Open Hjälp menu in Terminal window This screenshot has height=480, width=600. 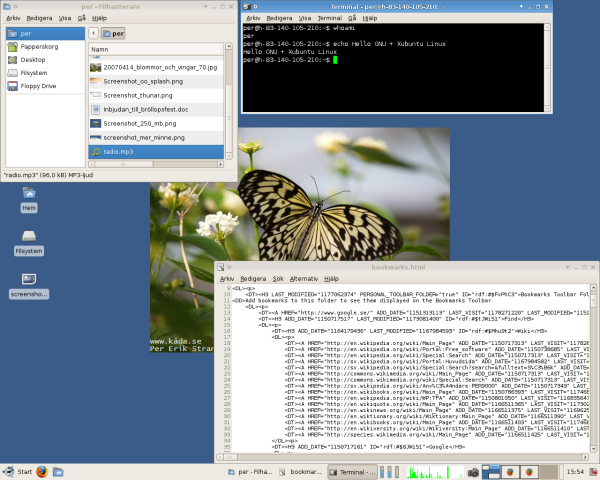pos(370,18)
